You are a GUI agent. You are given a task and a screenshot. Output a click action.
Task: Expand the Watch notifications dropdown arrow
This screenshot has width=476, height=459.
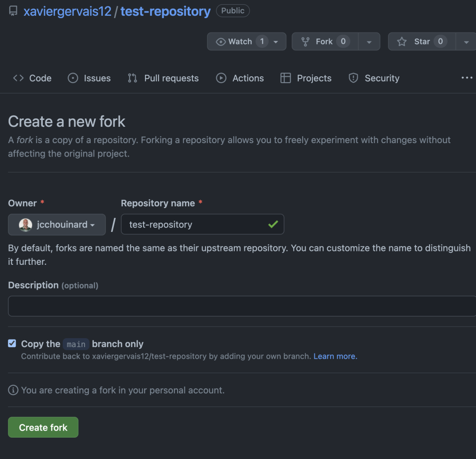tap(276, 42)
